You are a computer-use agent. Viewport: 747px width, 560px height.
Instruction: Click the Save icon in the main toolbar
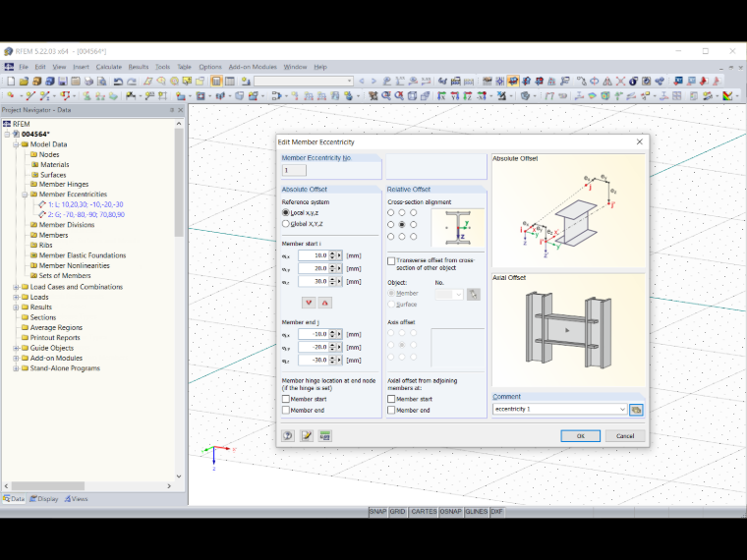pos(62,82)
